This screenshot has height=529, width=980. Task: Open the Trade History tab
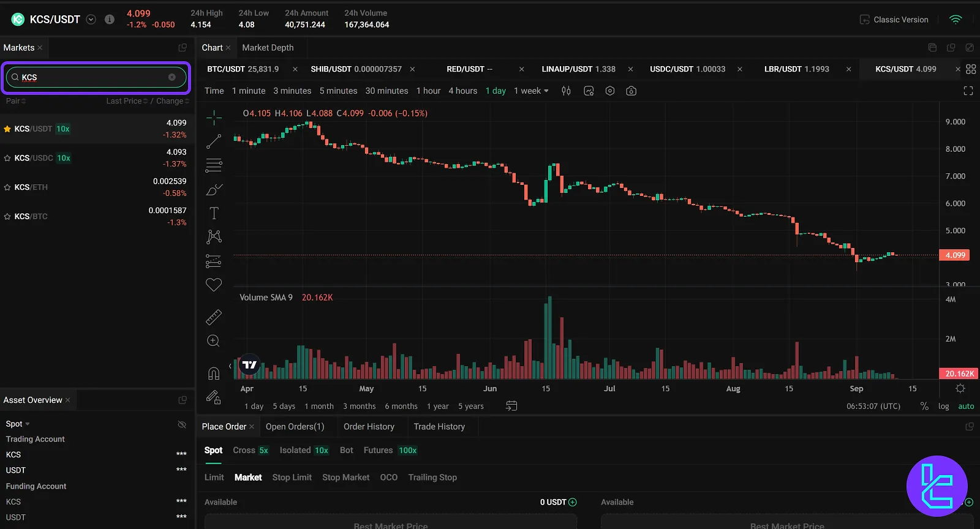pos(439,427)
